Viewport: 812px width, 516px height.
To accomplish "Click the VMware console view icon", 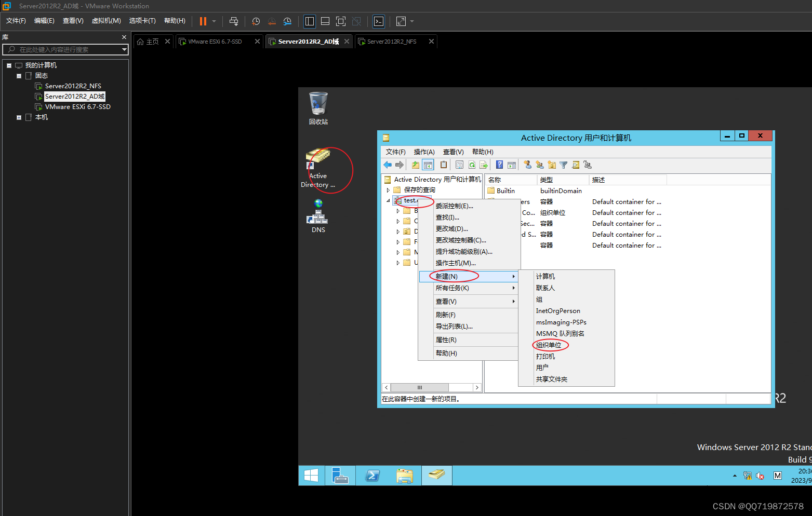I will (x=379, y=21).
